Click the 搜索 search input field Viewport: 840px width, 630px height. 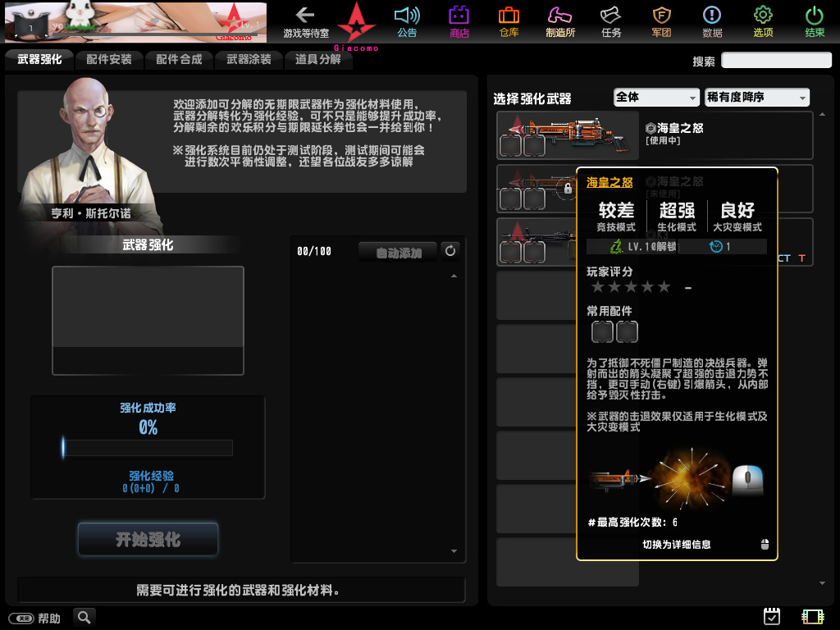tap(776, 61)
